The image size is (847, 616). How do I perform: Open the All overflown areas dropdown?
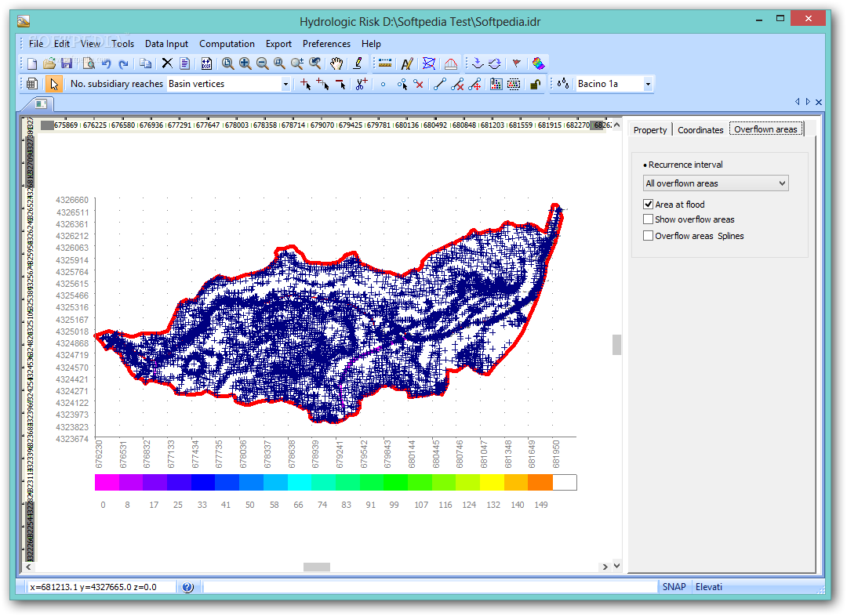click(716, 183)
